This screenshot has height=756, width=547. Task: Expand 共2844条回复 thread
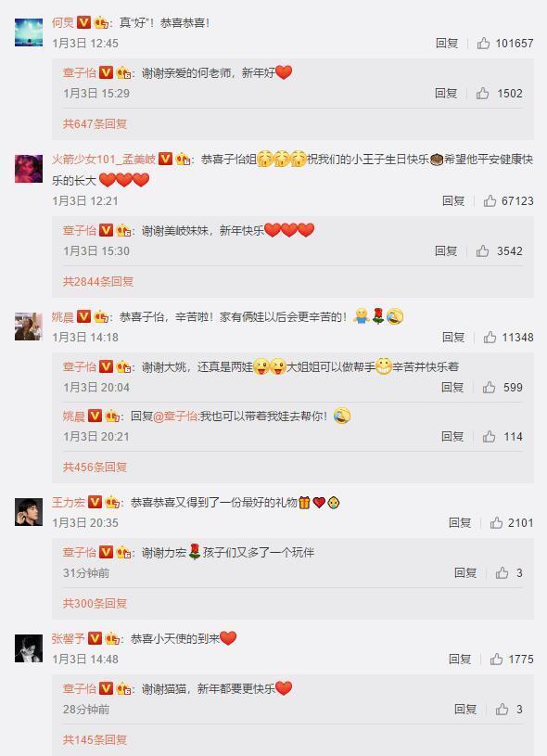tap(98, 282)
